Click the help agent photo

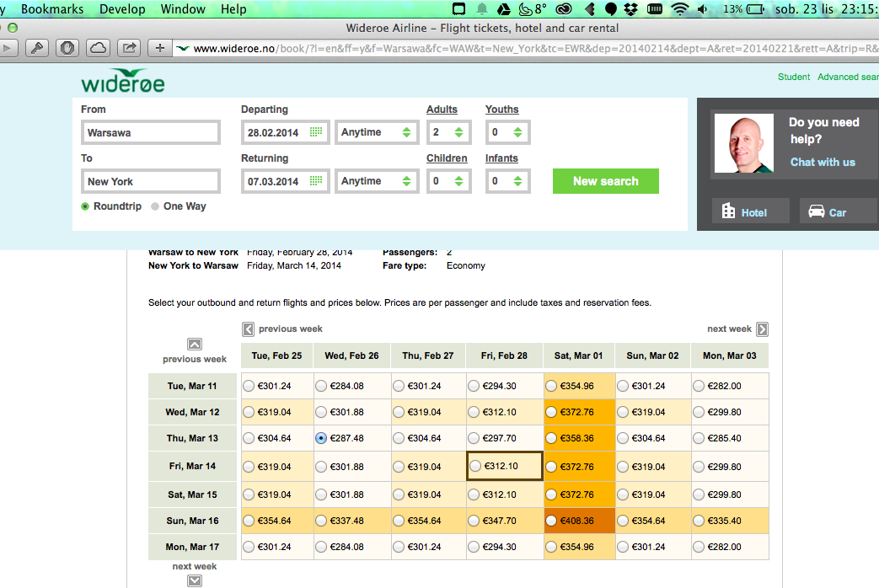744,143
